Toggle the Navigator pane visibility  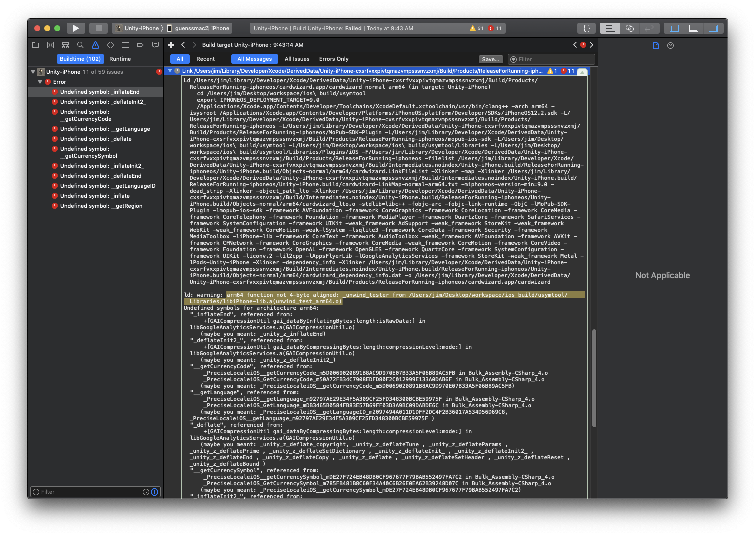coord(674,28)
